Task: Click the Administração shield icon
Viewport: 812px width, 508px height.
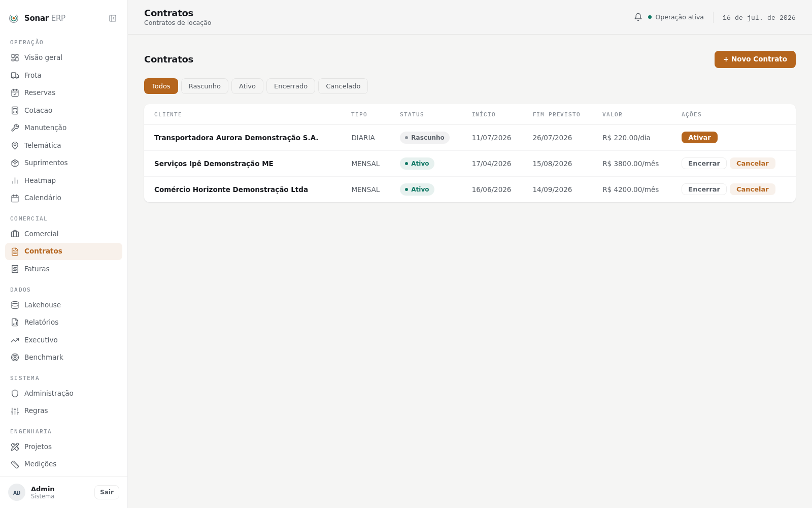Action: pyautogui.click(x=15, y=393)
